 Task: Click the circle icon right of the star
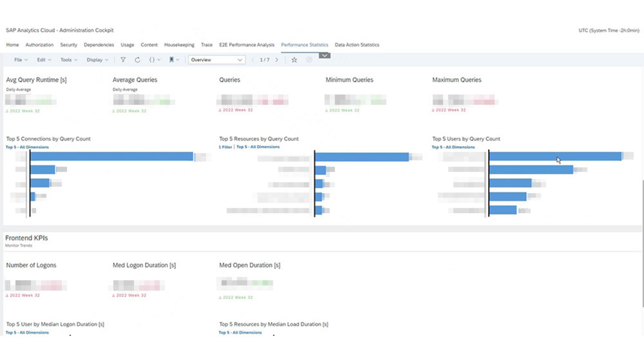(310, 60)
